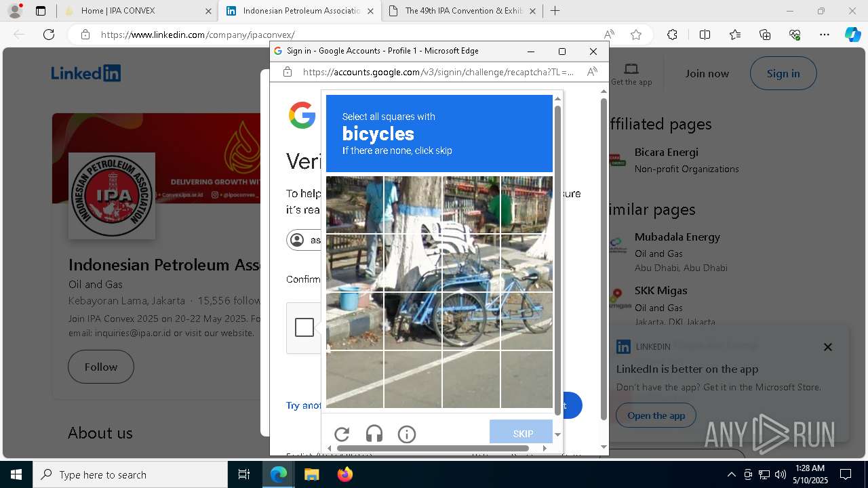868x488 pixels.
Task: Click the taskbar search box
Action: point(130,474)
